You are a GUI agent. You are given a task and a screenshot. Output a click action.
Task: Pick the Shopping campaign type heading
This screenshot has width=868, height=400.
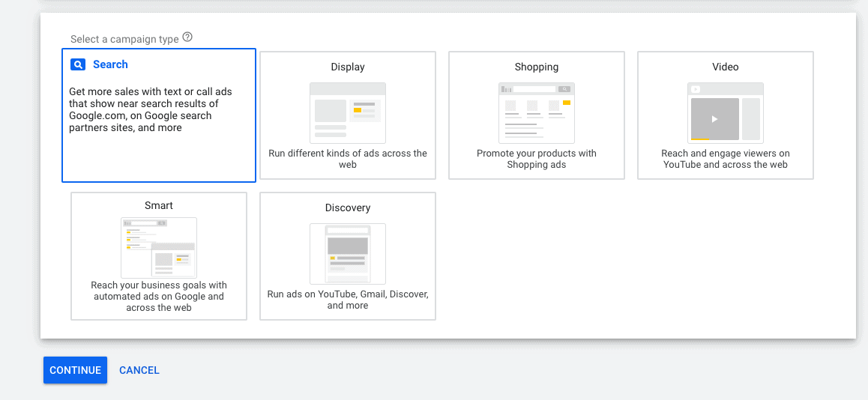[537, 67]
